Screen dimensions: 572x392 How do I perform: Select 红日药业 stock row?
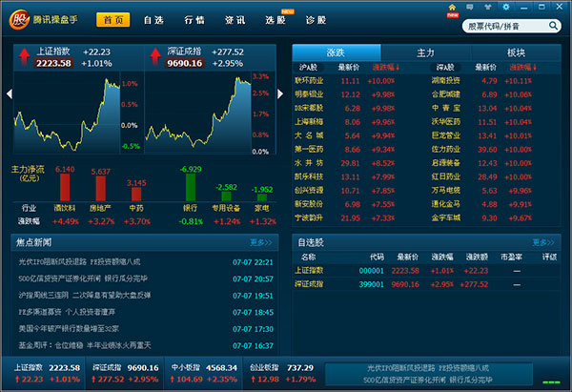[x=481, y=176]
